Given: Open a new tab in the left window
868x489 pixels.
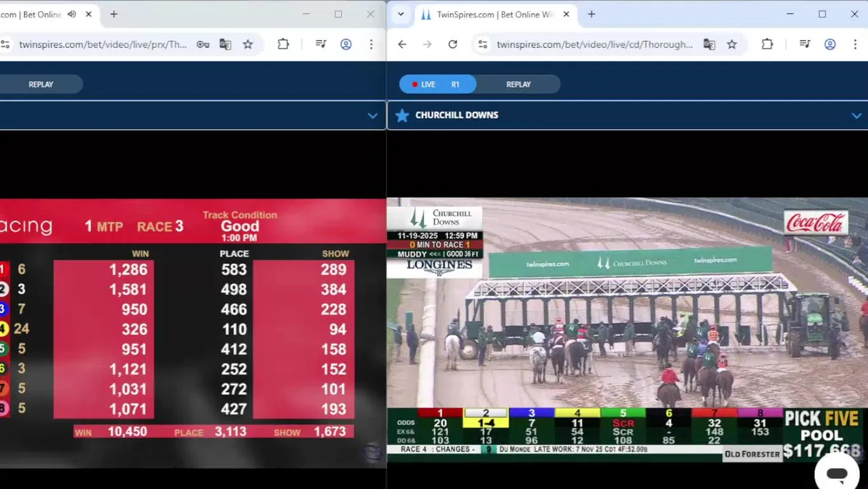Looking at the screenshot, I should point(113,14).
